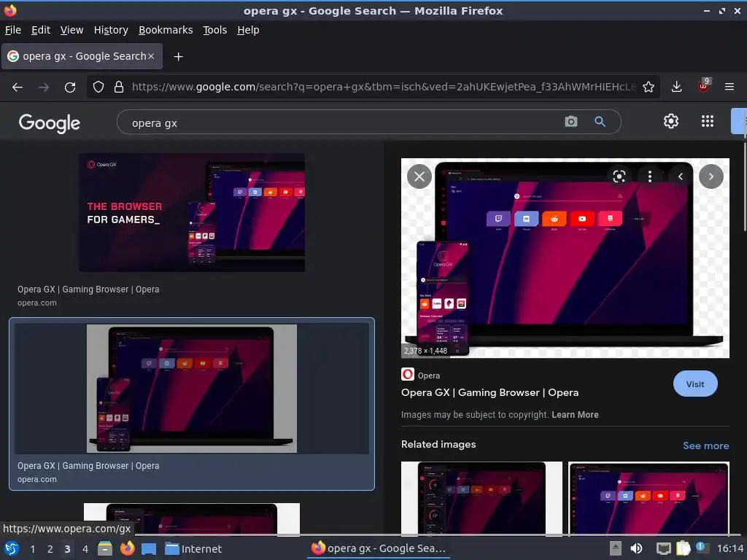Open first related image with sidebar gauges
This screenshot has height=560, width=747.
pos(481,497)
